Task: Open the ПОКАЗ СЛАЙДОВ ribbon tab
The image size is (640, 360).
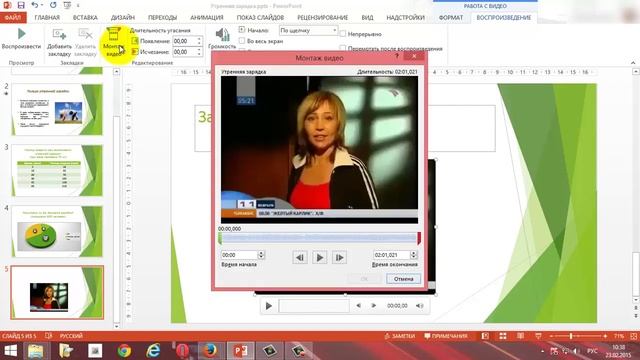Action: point(260,18)
